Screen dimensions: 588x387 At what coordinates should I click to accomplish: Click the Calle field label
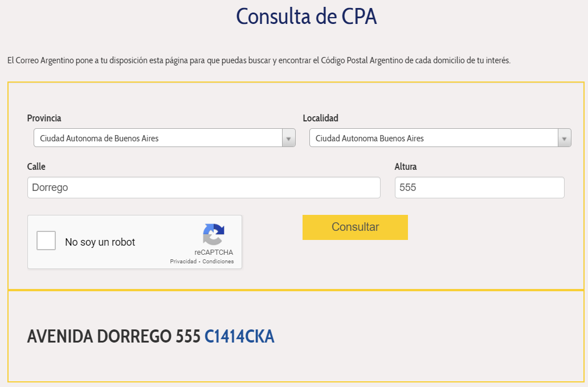tap(36, 166)
